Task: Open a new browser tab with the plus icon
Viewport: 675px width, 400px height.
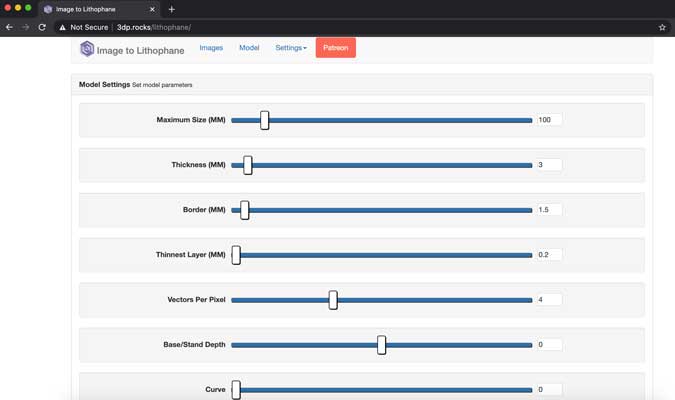Action: click(171, 9)
